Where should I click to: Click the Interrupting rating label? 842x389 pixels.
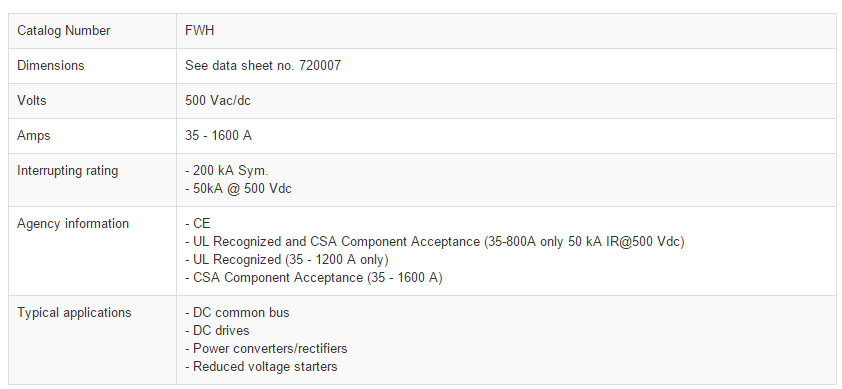click(x=67, y=170)
